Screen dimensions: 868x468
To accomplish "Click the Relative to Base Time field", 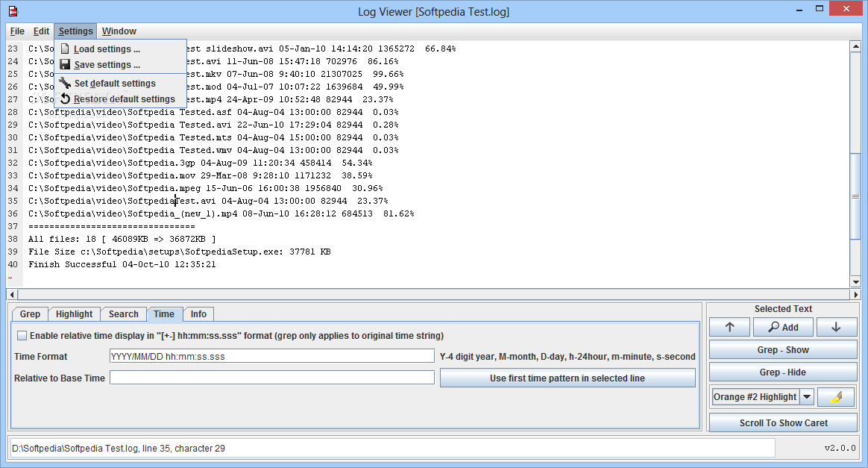I will (x=271, y=378).
